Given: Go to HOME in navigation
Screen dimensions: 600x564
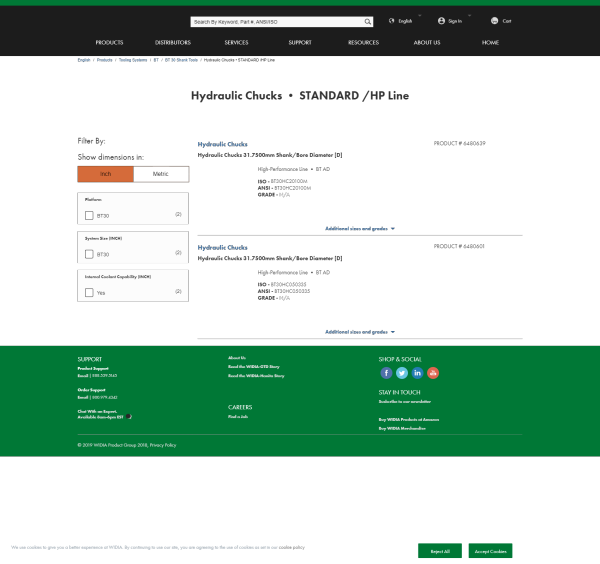Looking at the screenshot, I should coord(490,42).
